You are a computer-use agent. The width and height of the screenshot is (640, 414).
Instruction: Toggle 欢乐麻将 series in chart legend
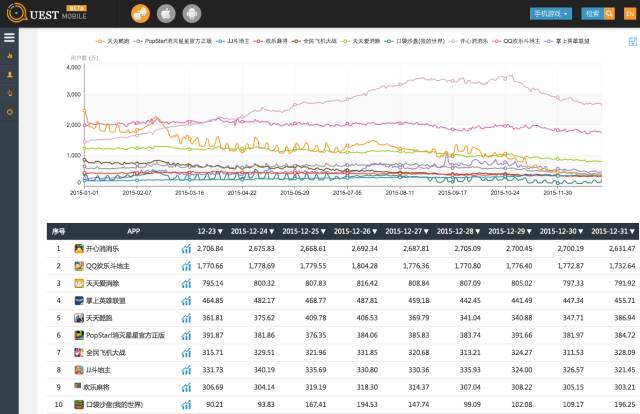pos(271,41)
